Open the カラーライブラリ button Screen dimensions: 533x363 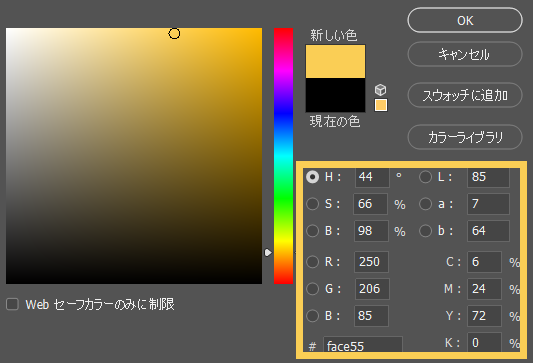pos(465,137)
